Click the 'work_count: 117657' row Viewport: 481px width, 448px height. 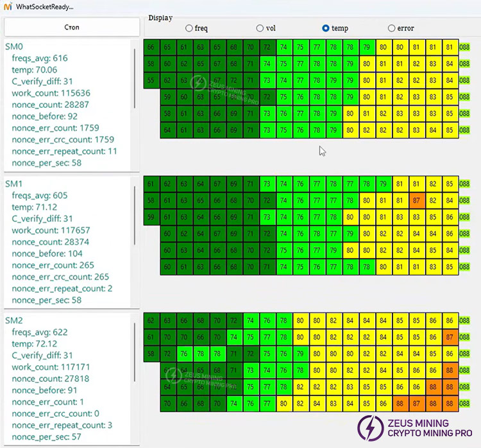pos(51,230)
